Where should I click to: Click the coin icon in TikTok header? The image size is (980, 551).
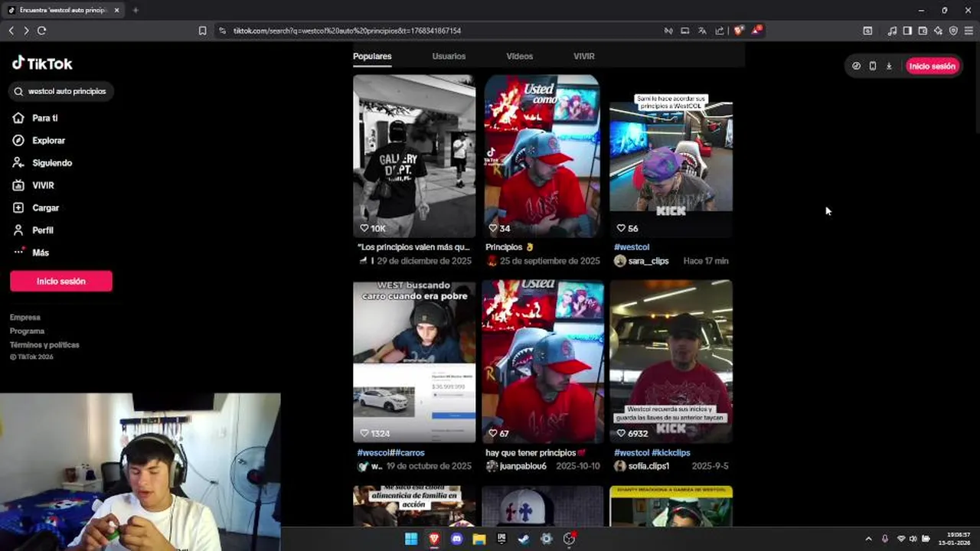click(856, 66)
